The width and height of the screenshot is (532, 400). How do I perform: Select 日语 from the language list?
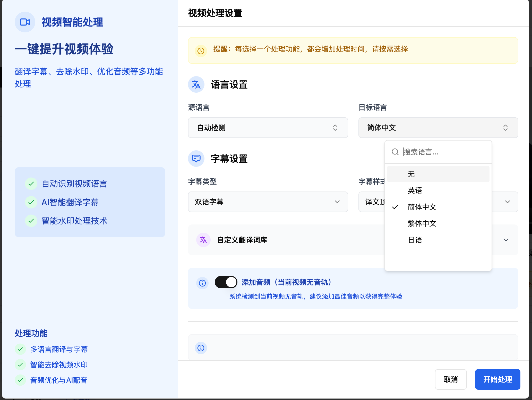pyautogui.click(x=415, y=240)
